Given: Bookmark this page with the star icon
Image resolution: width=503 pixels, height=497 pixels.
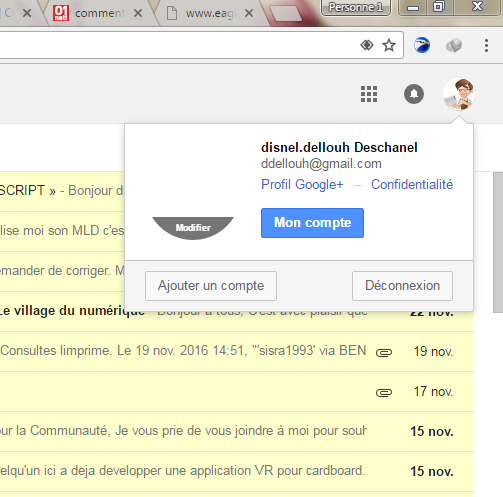Looking at the screenshot, I should [x=389, y=45].
